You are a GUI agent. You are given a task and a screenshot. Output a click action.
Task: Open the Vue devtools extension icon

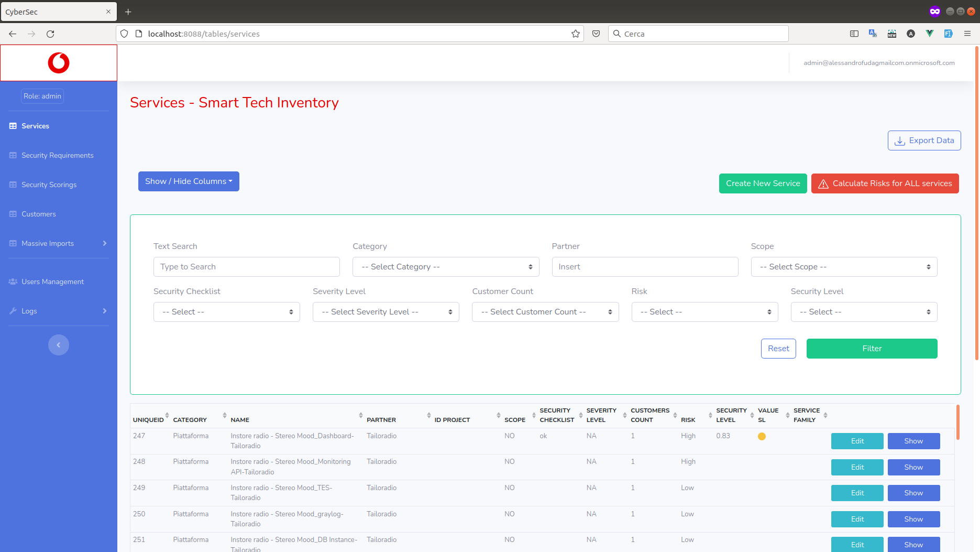point(930,34)
